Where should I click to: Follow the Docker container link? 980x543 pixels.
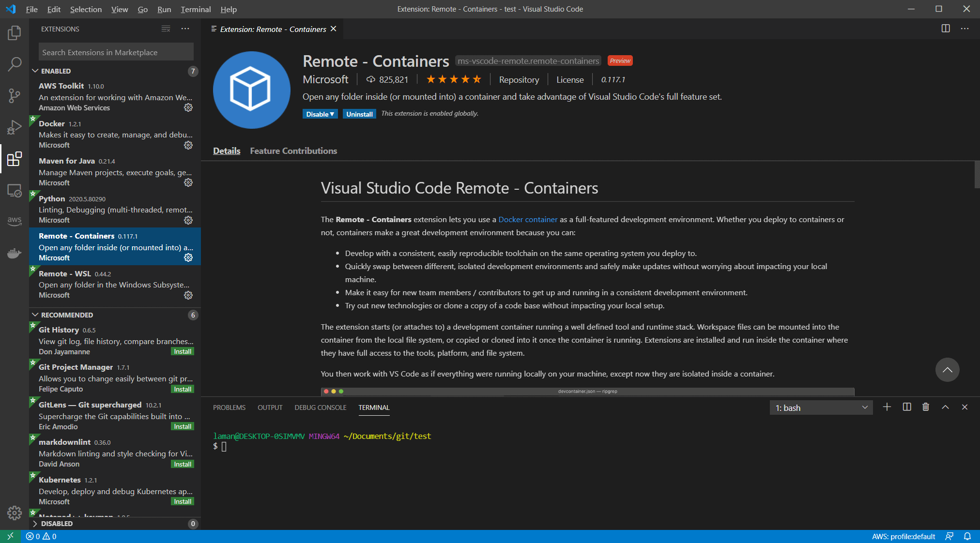(x=528, y=220)
